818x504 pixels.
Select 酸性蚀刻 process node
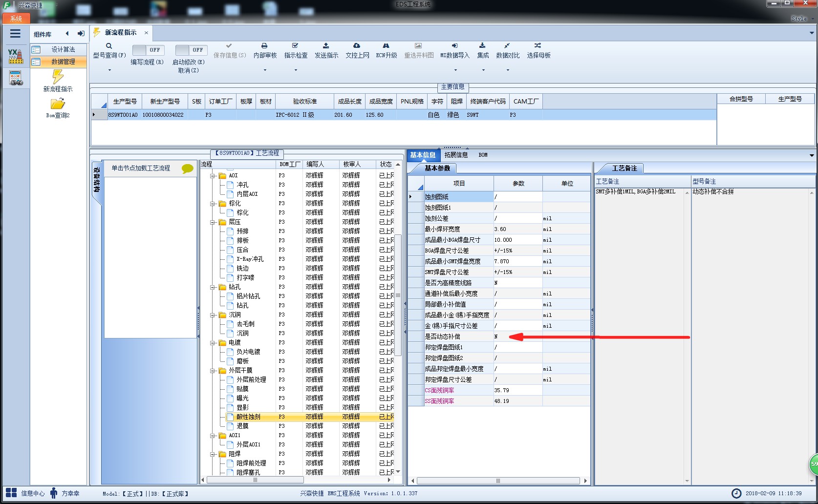click(248, 417)
